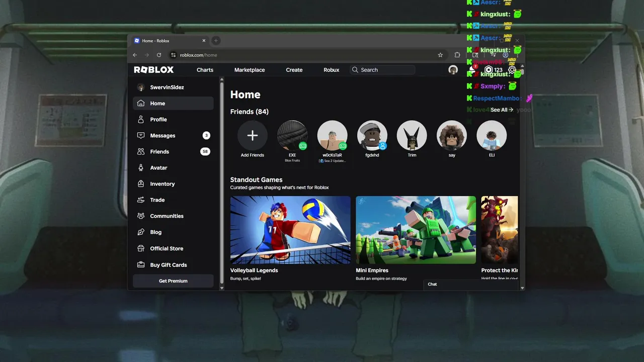Reload the page with refresh icon

coord(159,55)
